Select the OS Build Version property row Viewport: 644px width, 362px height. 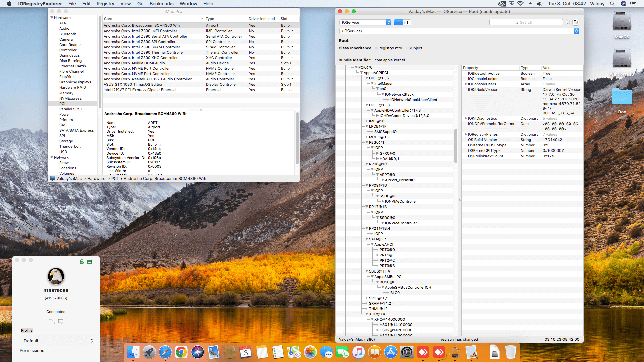522,140
